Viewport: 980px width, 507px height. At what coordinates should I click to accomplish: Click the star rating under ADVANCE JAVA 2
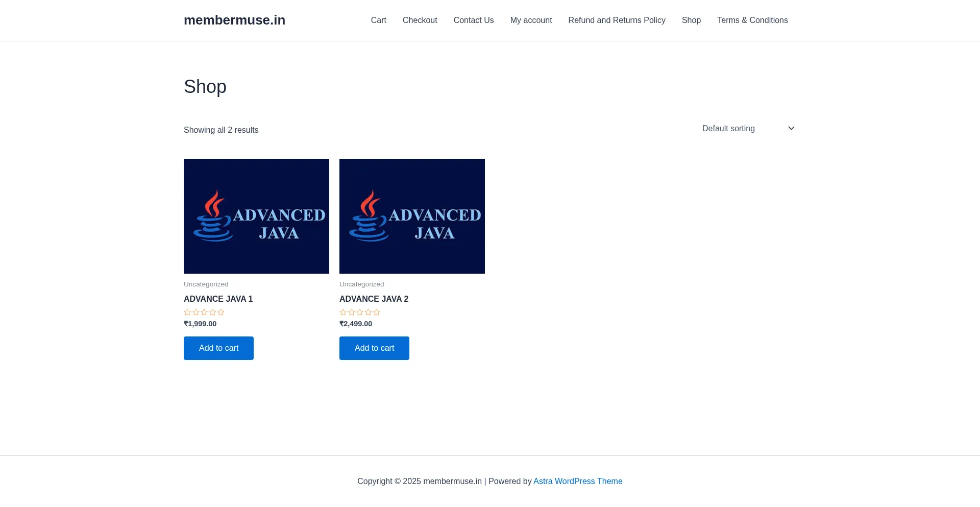[359, 312]
